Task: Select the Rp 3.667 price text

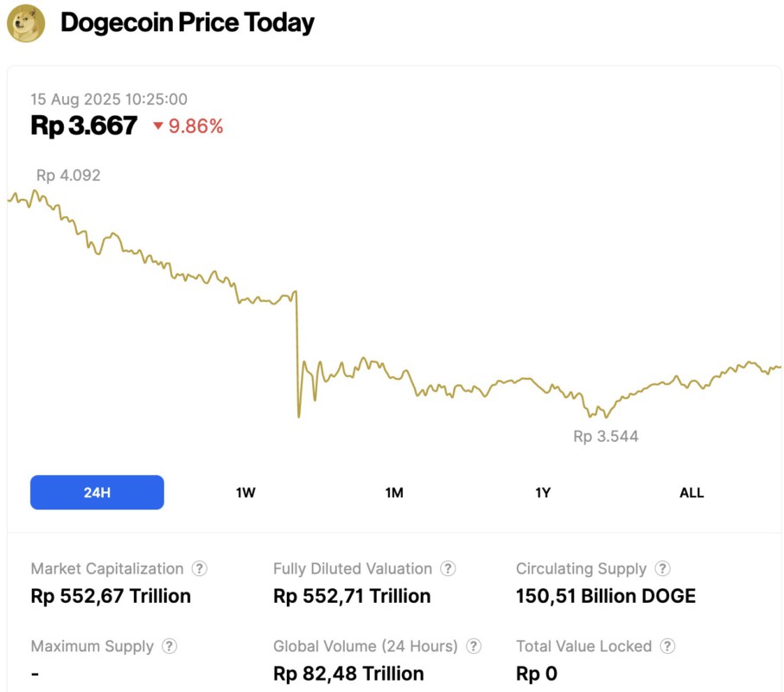Action: 82,125
